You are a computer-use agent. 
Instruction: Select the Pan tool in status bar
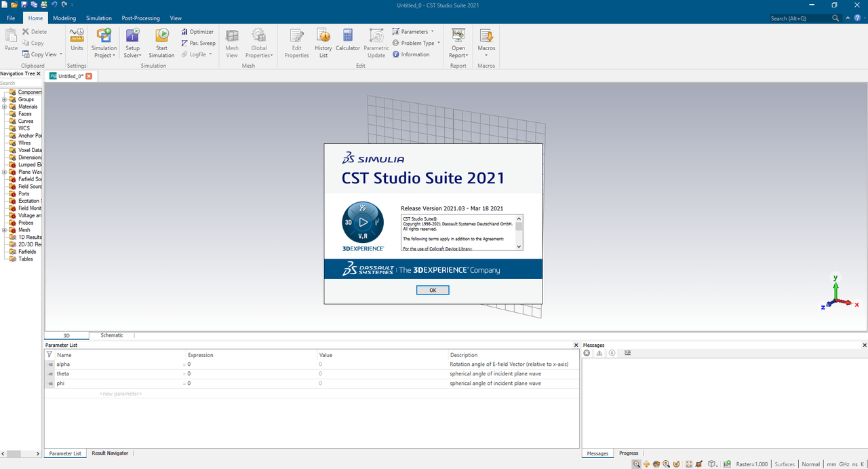coord(646,464)
